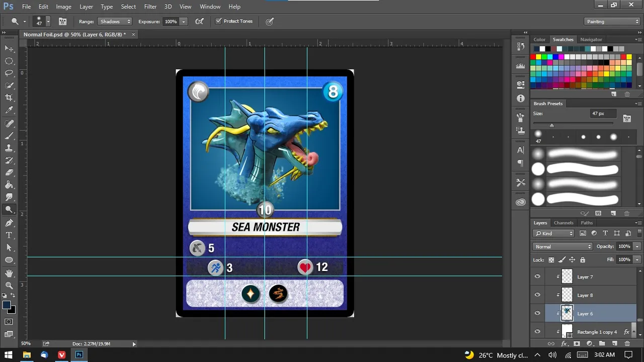Select the Smudge tool
This screenshot has height=362, width=644.
click(x=9, y=198)
